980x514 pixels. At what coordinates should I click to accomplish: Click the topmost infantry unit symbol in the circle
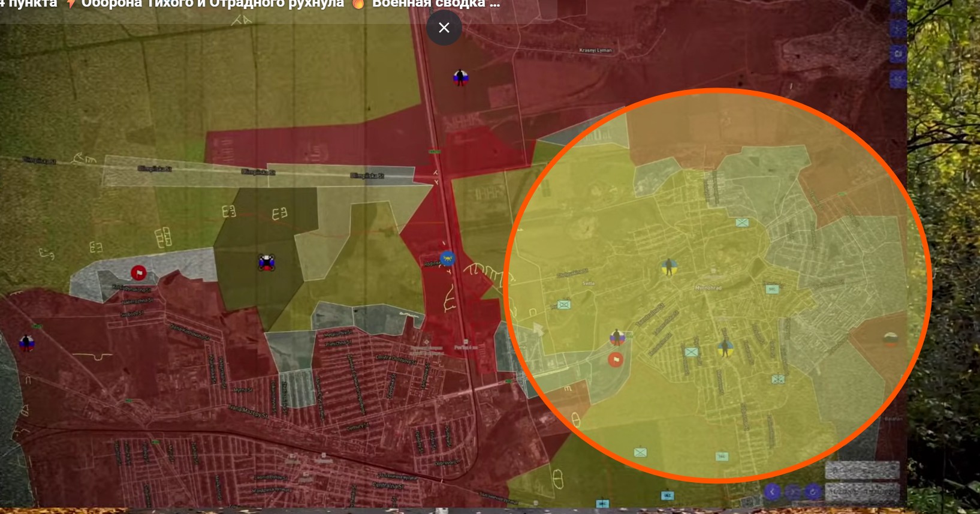click(x=742, y=223)
